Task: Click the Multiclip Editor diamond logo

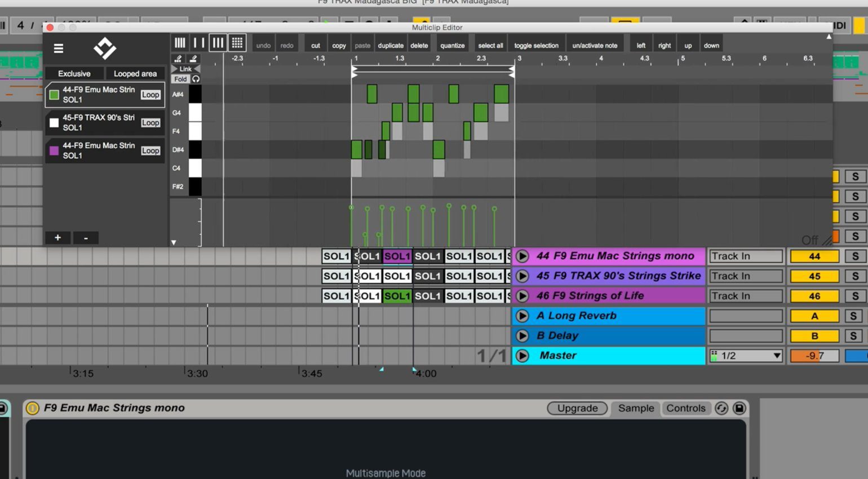Action: coord(105,48)
